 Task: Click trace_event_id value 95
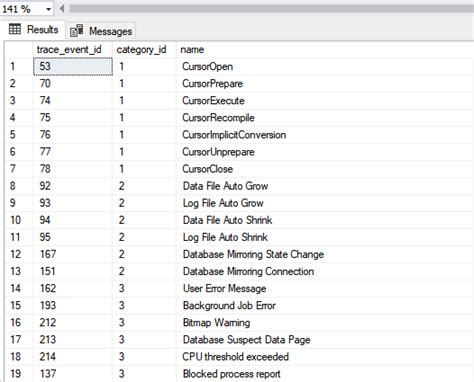(73, 237)
